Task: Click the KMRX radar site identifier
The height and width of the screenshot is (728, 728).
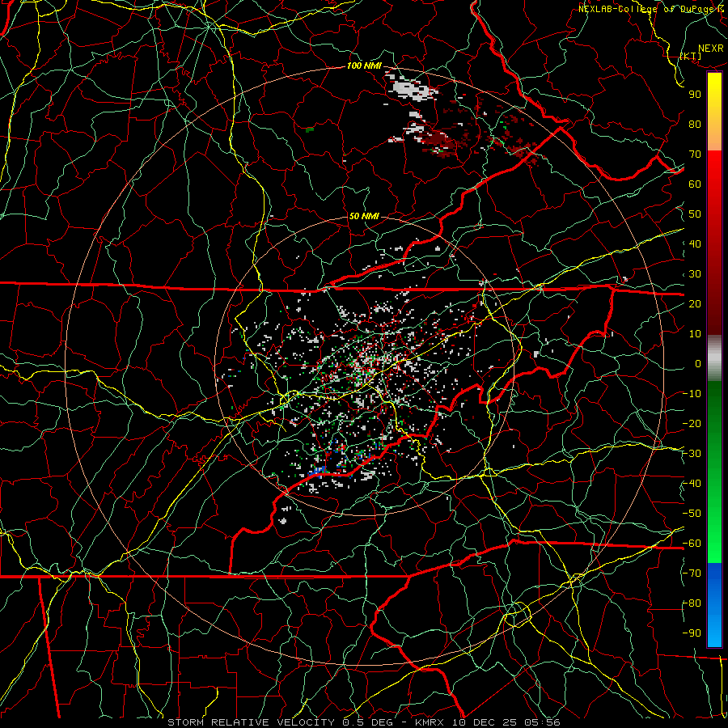Action: pyautogui.click(x=431, y=722)
